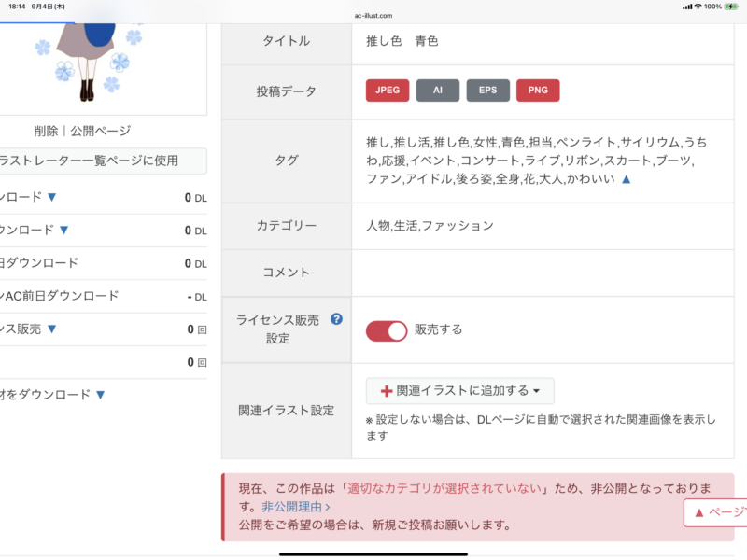Select the AI data format badge
The width and height of the screenshot is (747, 560).
coord(438,91)
